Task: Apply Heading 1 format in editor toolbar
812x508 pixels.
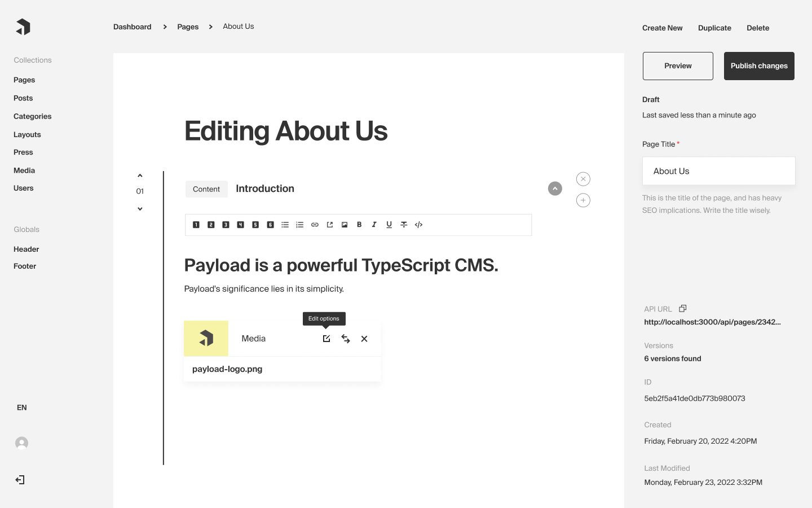Action: [196, 225]
